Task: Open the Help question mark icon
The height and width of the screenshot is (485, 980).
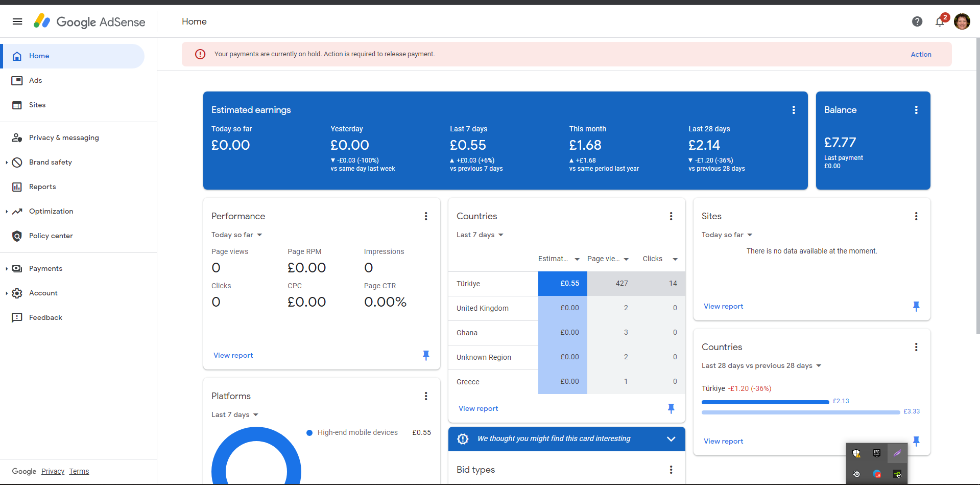Action: pyautogui.click(x=917, y=21)
